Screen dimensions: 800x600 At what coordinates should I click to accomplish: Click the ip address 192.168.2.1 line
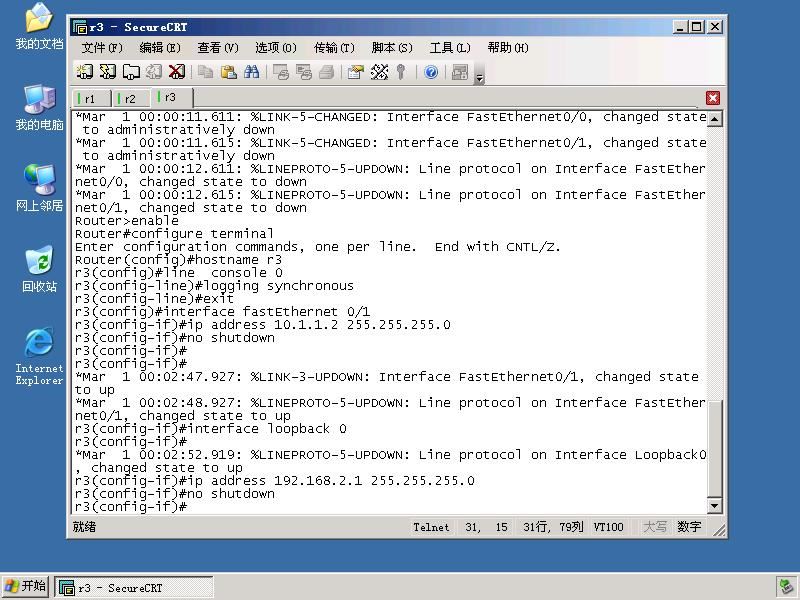coord(274,481)
